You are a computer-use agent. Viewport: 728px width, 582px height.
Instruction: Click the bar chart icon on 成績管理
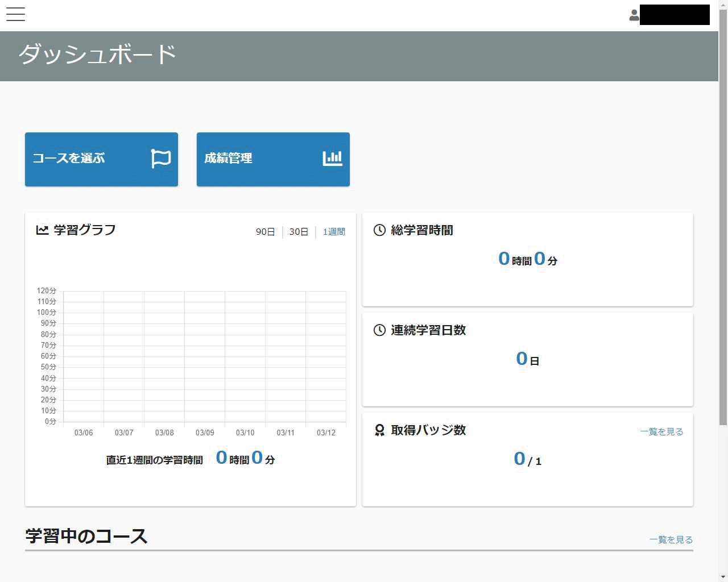(x=333, y=159)
